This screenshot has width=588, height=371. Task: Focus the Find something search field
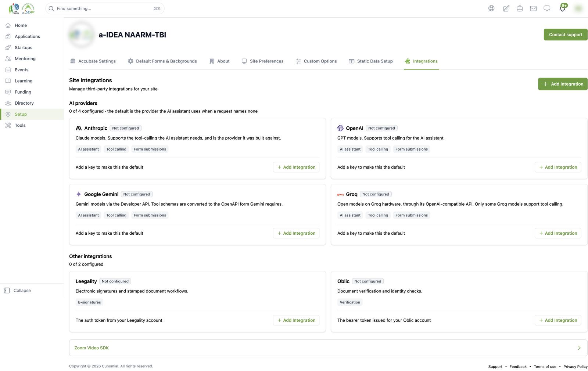coord(105,8)
